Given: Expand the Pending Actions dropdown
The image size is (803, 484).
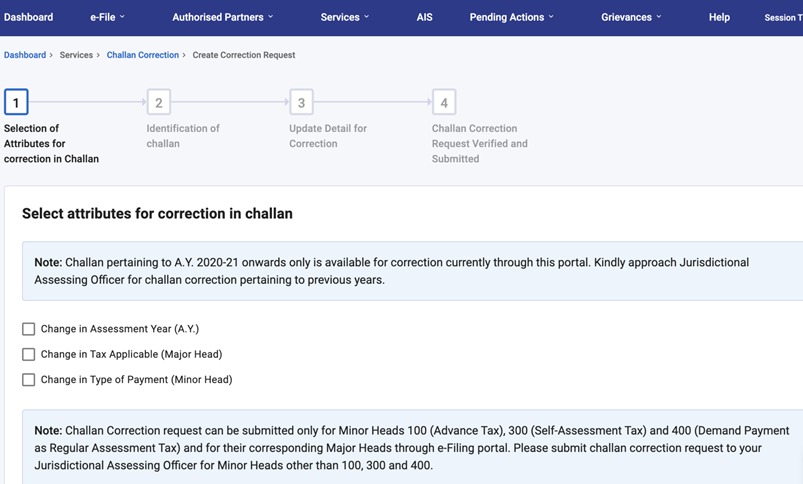Looking at the screenshot, I should (511, 17).
